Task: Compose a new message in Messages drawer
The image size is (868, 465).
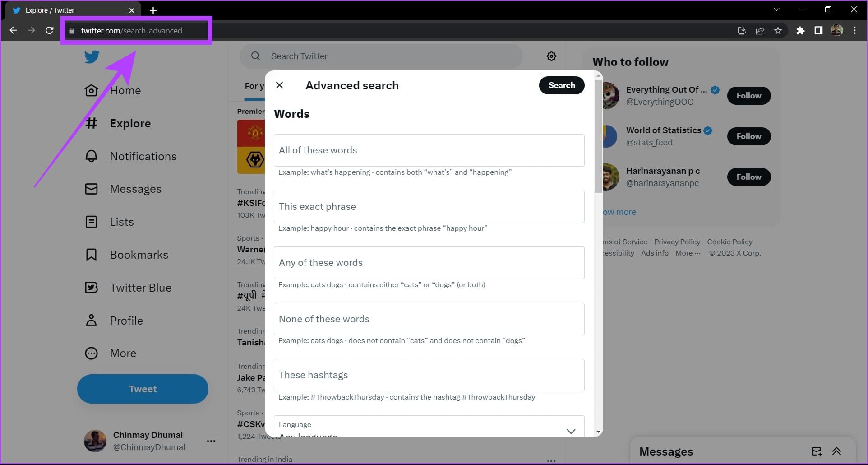Action: click(x=817, y=451)
